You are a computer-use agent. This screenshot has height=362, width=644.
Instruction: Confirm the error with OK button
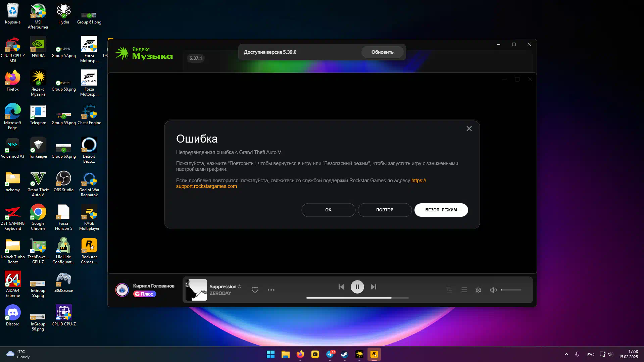(328, 210)
